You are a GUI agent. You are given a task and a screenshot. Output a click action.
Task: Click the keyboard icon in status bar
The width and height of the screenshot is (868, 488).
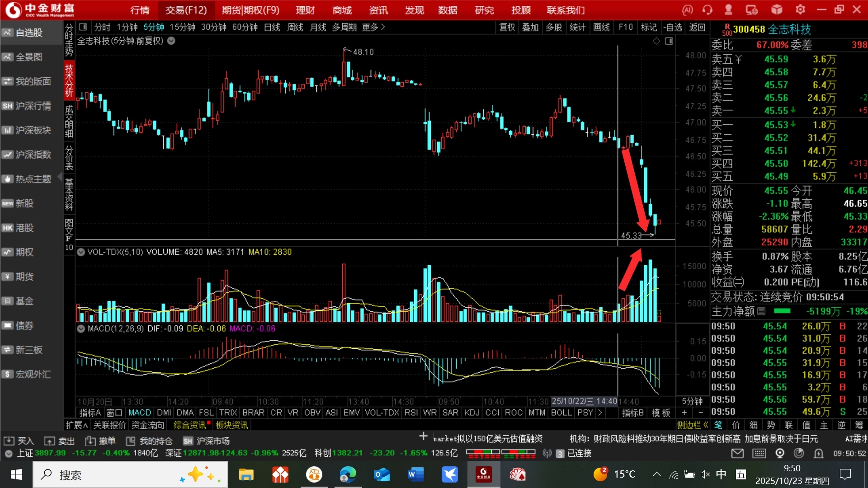tap(759, 453)
